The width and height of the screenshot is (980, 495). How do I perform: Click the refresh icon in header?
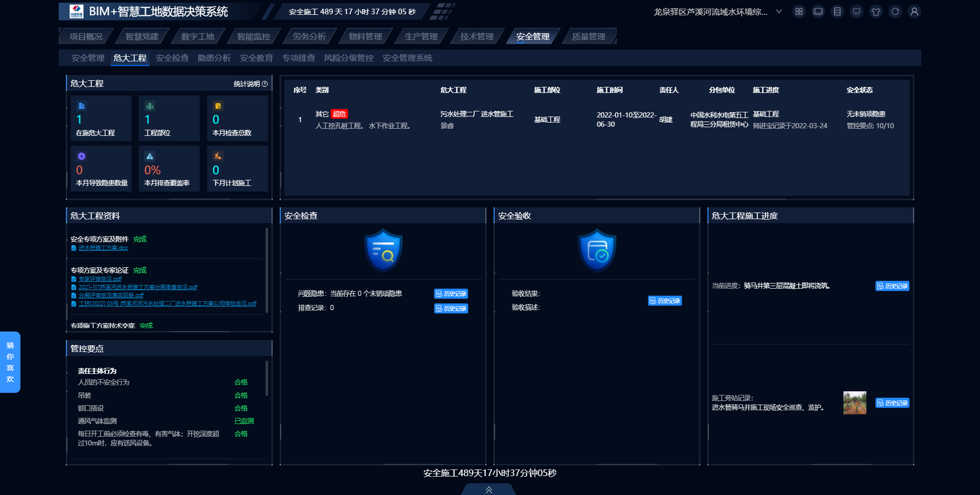pyautogui.click(x=895, y=12)
